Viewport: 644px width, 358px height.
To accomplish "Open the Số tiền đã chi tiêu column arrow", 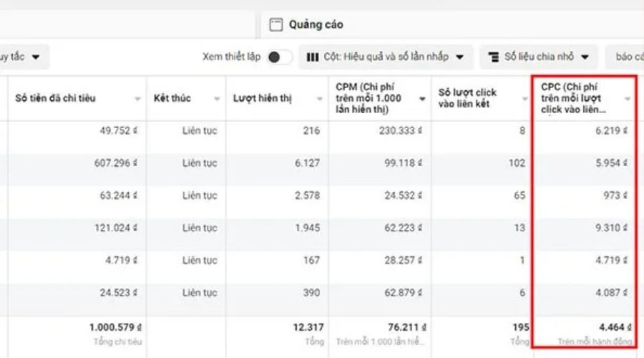I will click(x=137, y=99).
